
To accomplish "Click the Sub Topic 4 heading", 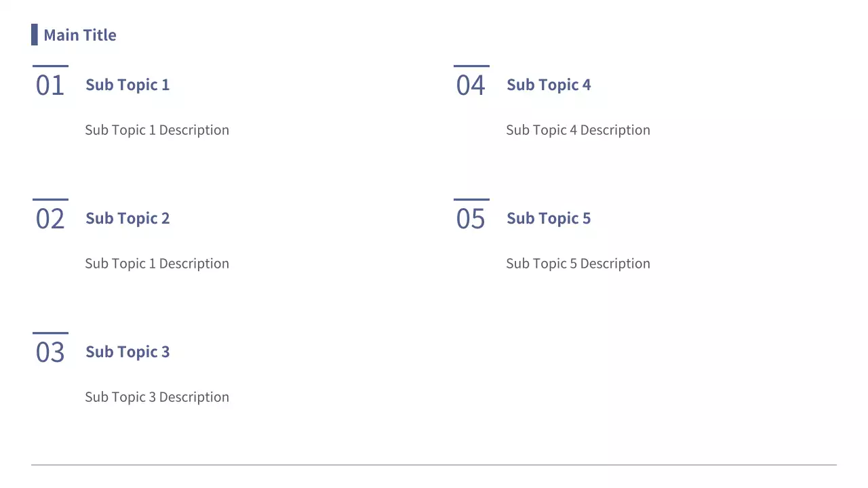I will click(549, 85).
